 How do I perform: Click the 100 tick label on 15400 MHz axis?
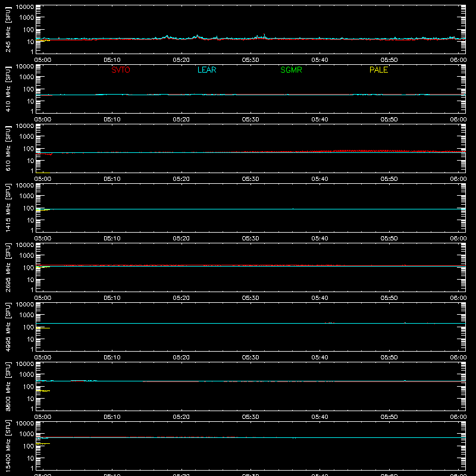click(29, 446)
